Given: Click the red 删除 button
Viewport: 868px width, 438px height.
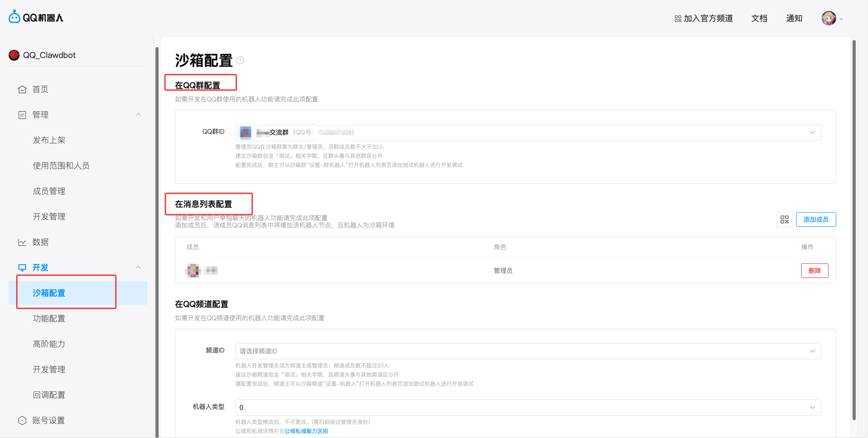Looking at the screenshot, I should click(x=814, y=271).
